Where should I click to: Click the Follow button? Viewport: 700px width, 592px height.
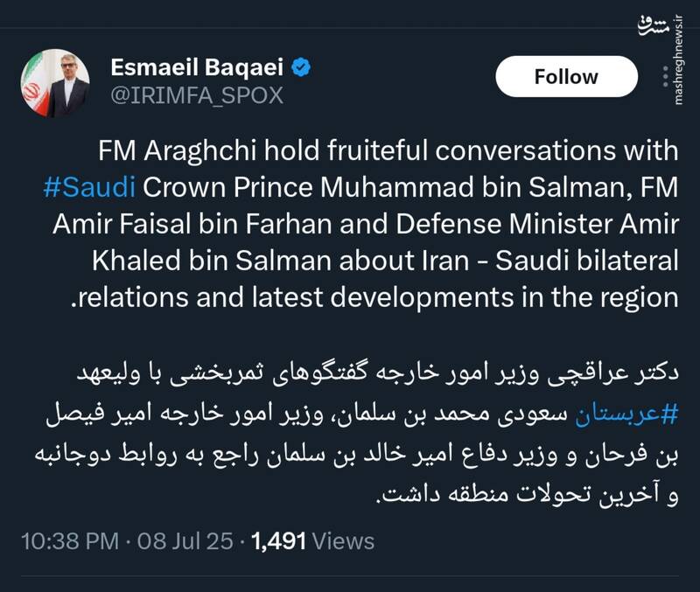pos(566,77)
